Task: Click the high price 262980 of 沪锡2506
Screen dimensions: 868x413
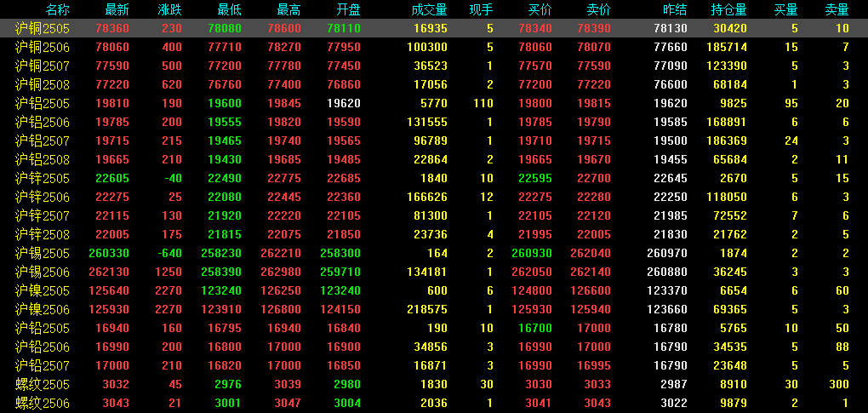Action: point(281,272)
